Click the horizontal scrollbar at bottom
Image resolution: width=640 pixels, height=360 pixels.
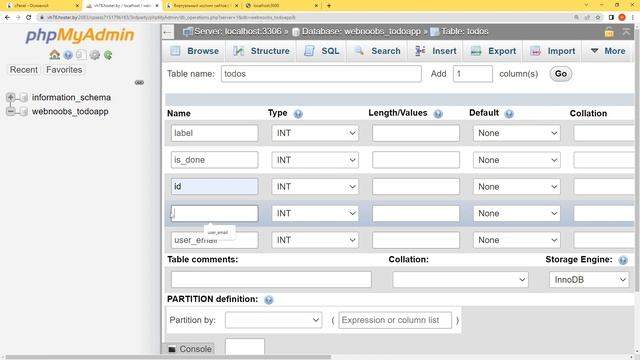[167, 357]
